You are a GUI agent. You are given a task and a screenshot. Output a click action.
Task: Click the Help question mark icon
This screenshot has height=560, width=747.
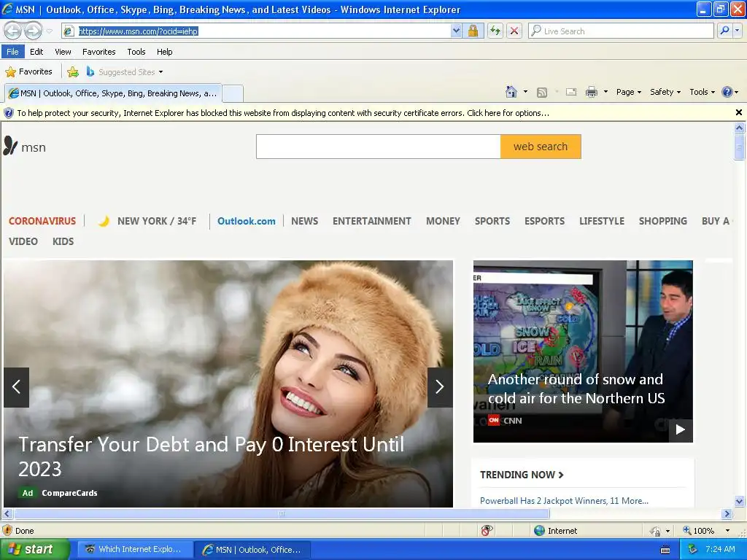click(727, 92)
